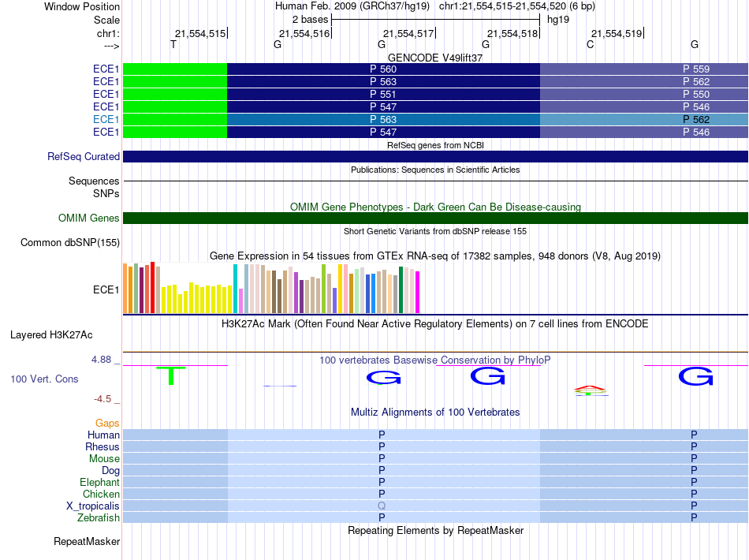
Task: Click the -4.5 PhyloP lower scale value
Action: (102, 399)
